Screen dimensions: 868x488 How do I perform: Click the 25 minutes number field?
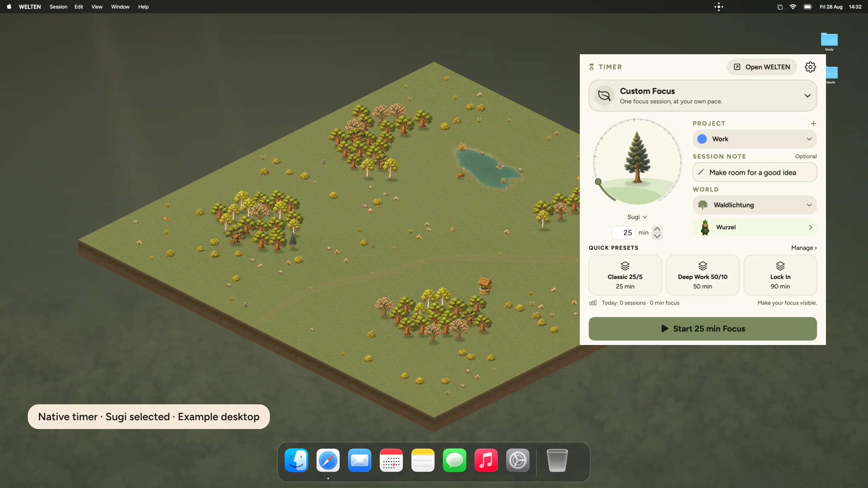pos(624,232)
